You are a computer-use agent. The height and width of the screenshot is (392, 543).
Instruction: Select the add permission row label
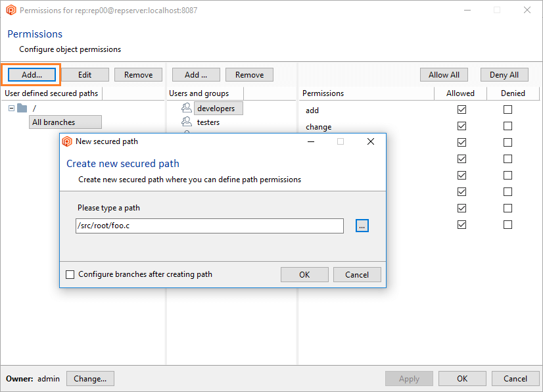(312, 110)
